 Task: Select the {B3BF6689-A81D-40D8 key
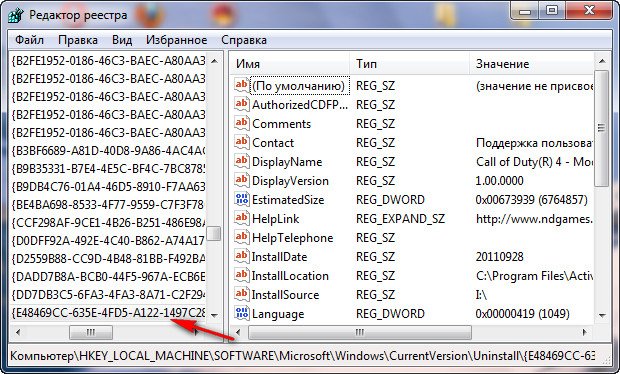pyautogui.click(x=109, y=151)
